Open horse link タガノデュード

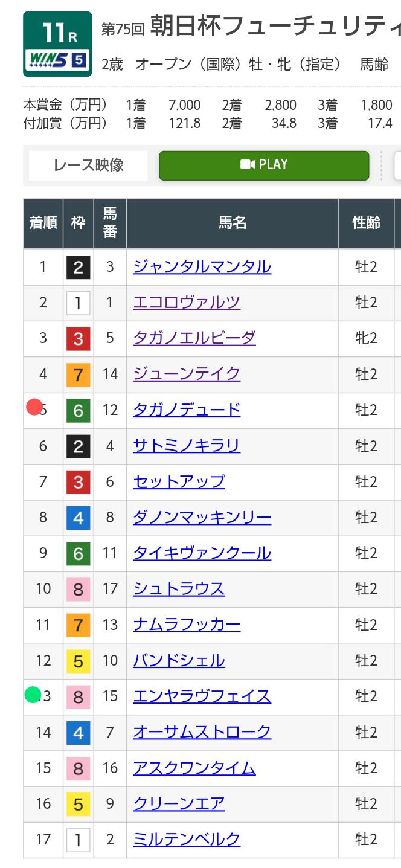click(187, 410)
